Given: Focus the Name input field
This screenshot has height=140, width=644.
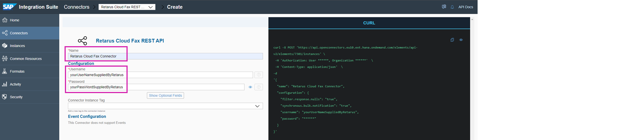Looking at the screenshot, I should [165, 56].
